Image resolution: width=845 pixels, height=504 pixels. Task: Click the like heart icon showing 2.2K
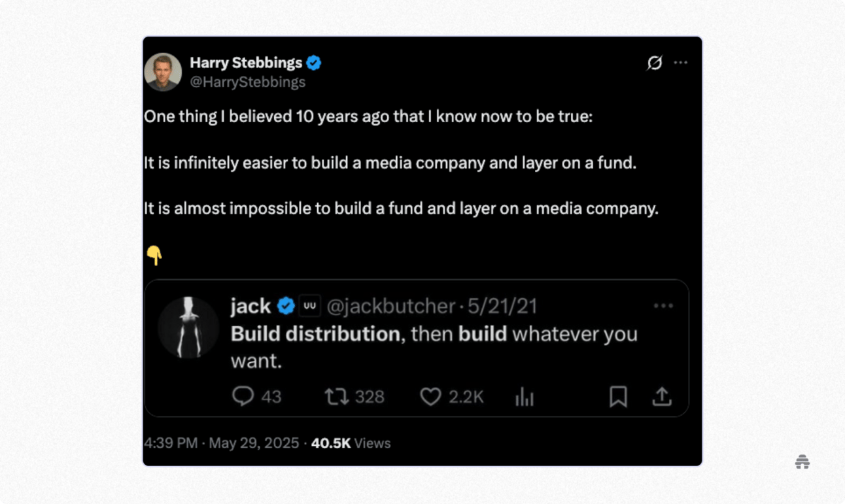(431, 397)
